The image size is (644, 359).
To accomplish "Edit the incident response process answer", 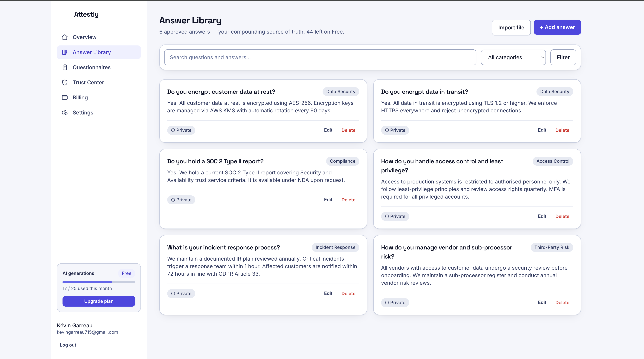I will [328, 293].
